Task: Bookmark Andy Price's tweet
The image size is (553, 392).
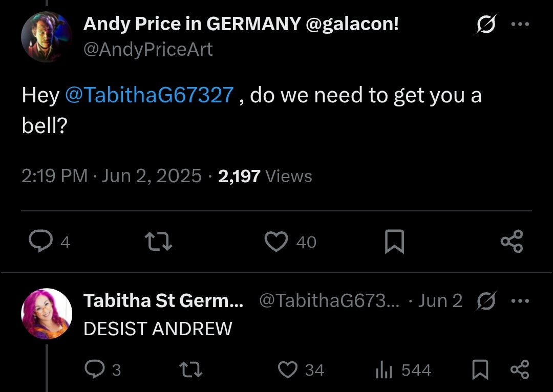Action: [394, 242]
